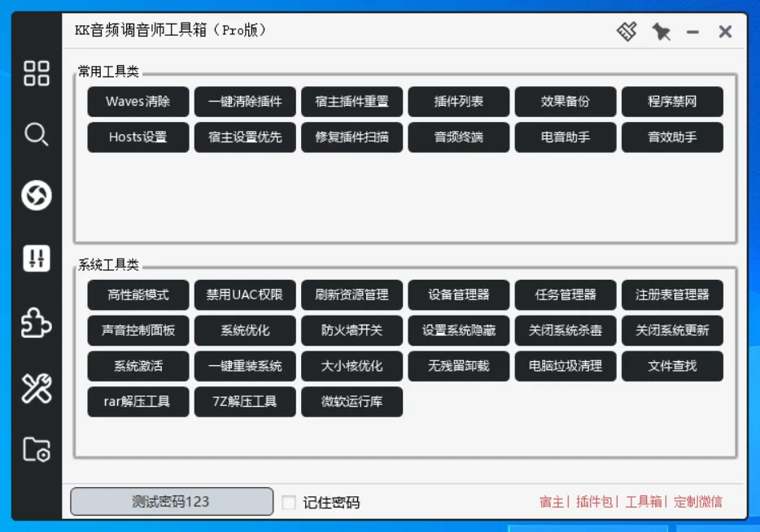The width and height of the screenshot is (760, 532).
Task: Select the round shutter sidebar icon
Action: [x=37, y=195]
